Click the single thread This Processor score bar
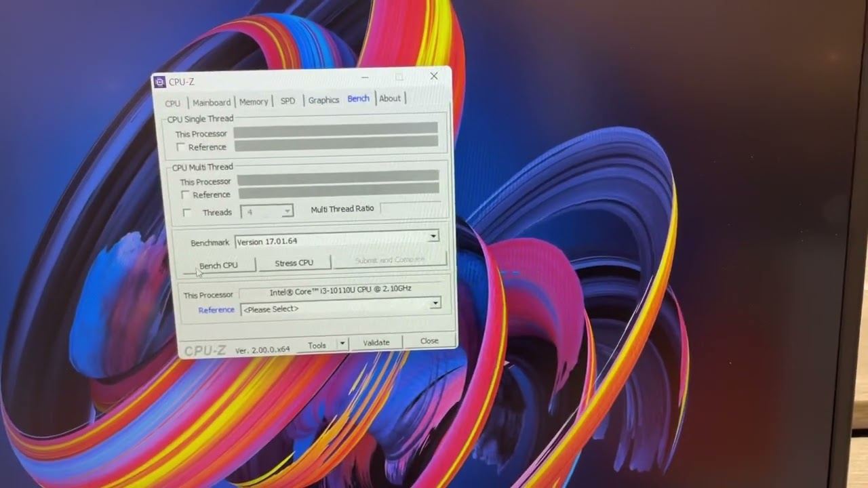 pos(336,129)
